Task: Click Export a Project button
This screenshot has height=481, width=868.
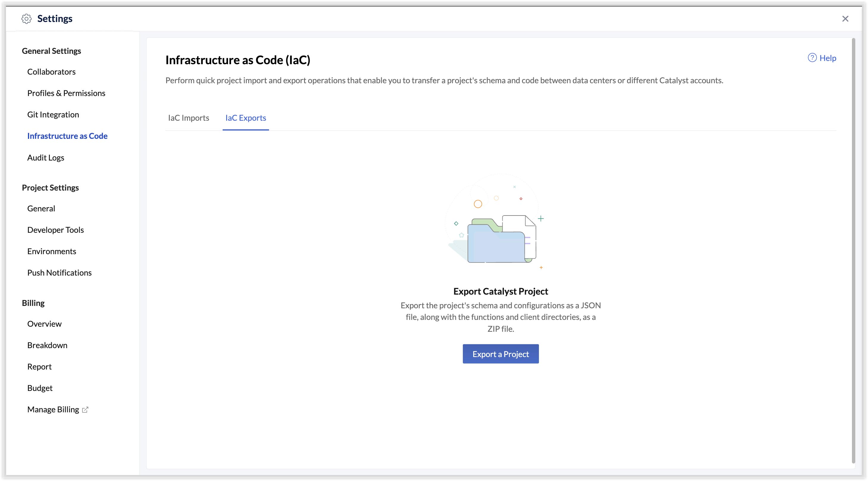Action: (x=500, y=354)
